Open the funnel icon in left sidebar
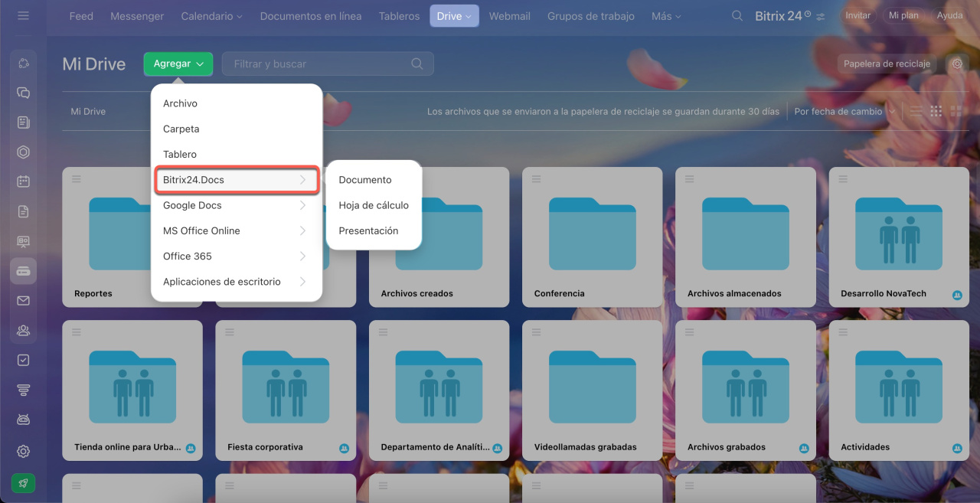 tap(23, 390)
